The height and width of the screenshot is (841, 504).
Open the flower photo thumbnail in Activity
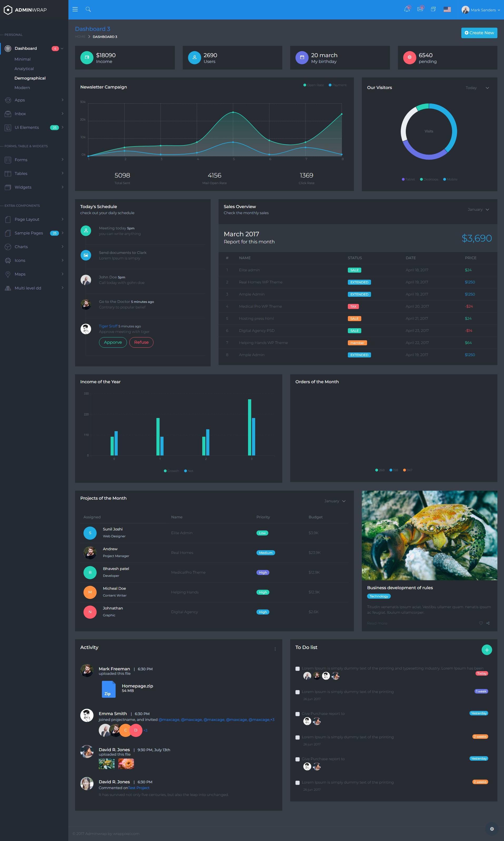126,764
